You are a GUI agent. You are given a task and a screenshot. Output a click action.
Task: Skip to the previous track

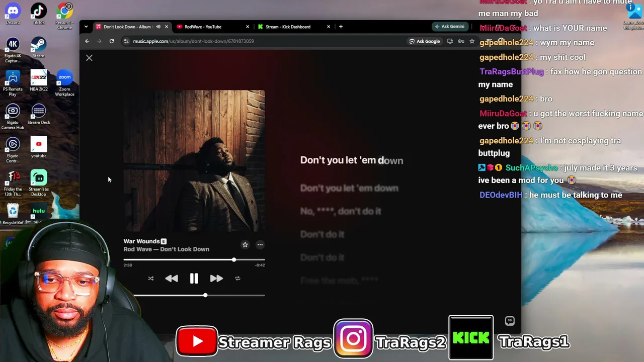point(171,279)
